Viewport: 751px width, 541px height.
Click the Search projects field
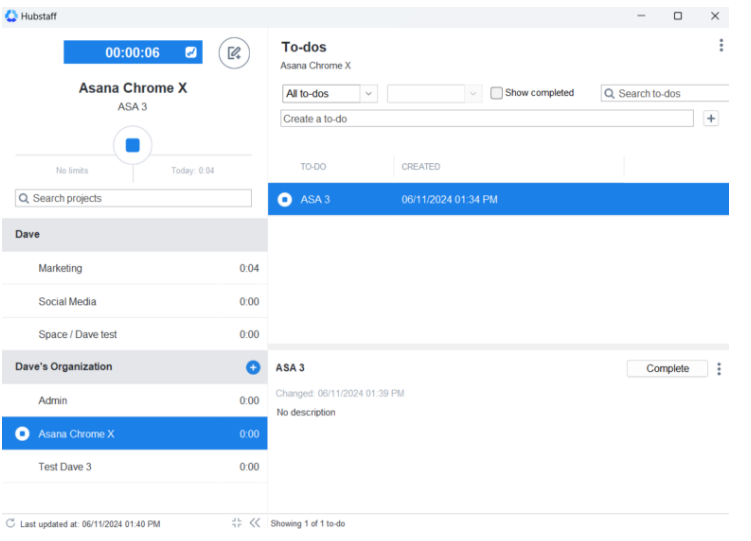(134, 199)
